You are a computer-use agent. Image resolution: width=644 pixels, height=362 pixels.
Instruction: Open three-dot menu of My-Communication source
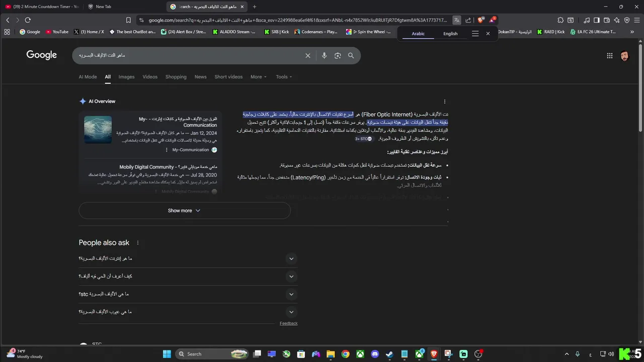click(167, 150)
